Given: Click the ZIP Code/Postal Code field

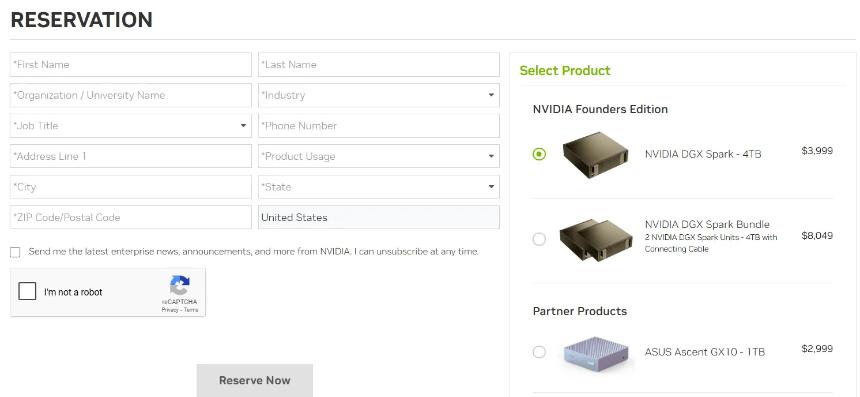Looking at the screenshot, I should tap(131, 217).
